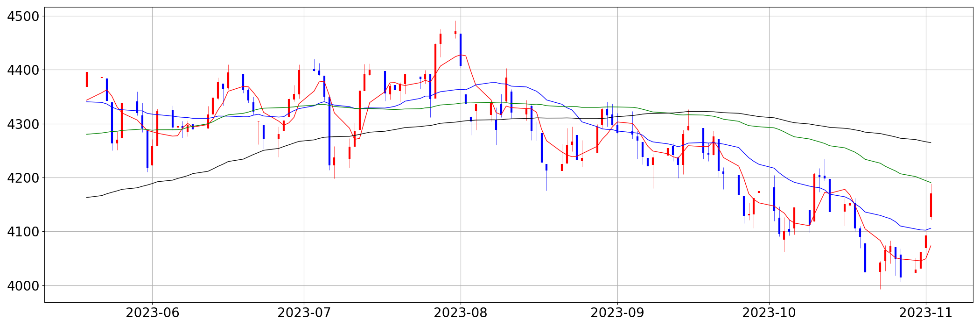Click the 2023-08 date label
Viewport: 980px width, 327px height.
461,313
